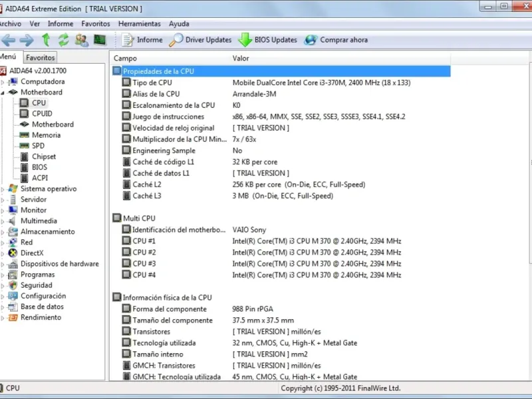This screenshot has height=399, width=532.
Task: Click the Comprar ahora button label
Action: pos(344,40)
